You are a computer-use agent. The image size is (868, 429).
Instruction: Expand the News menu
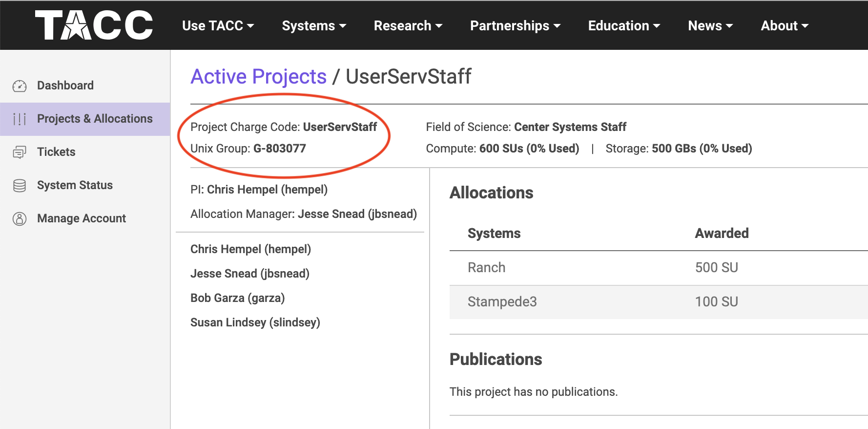(710, 25)
